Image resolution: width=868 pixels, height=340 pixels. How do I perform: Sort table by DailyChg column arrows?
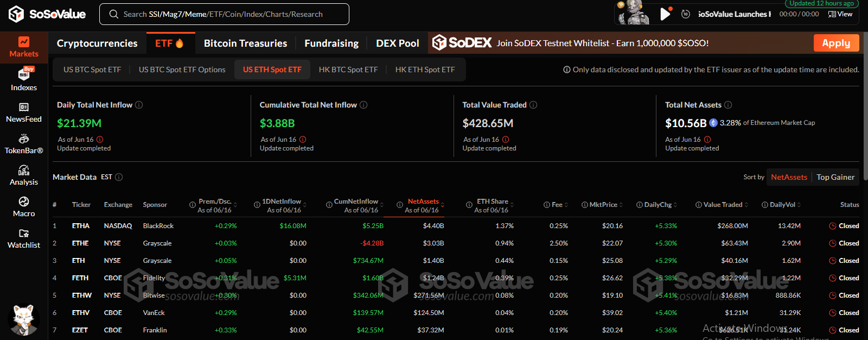pos(676,205)
